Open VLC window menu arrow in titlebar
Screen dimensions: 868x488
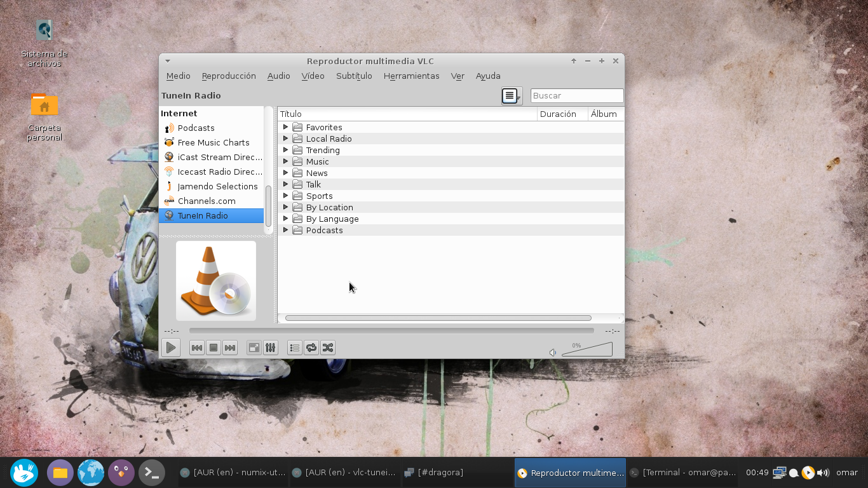tap(168, 61)
